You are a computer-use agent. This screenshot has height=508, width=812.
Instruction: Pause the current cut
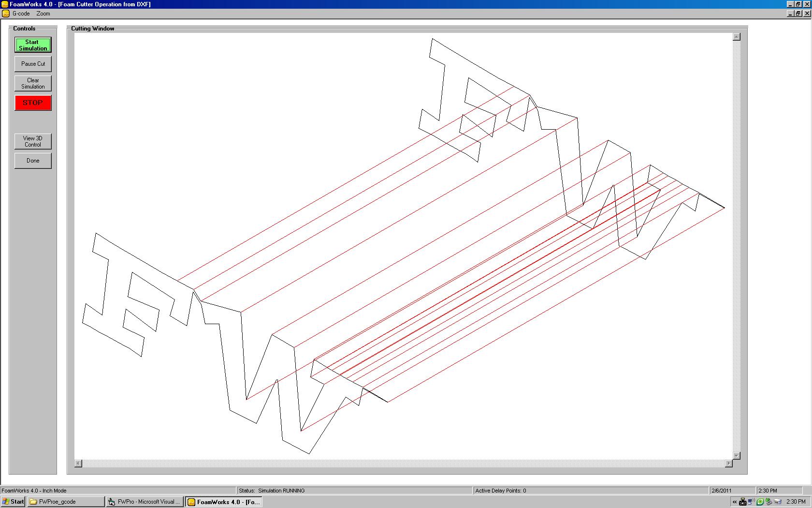(32, 63)
